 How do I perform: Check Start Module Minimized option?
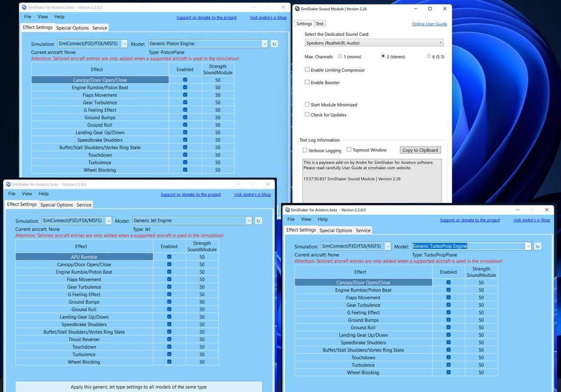pos(307,104)
